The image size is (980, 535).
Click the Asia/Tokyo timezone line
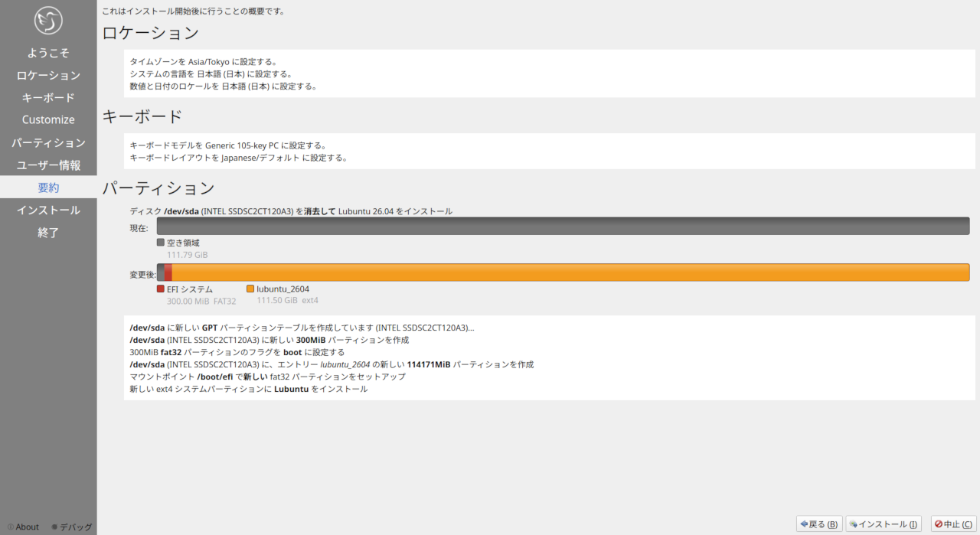pyautogui.click(x=203, y=62)
